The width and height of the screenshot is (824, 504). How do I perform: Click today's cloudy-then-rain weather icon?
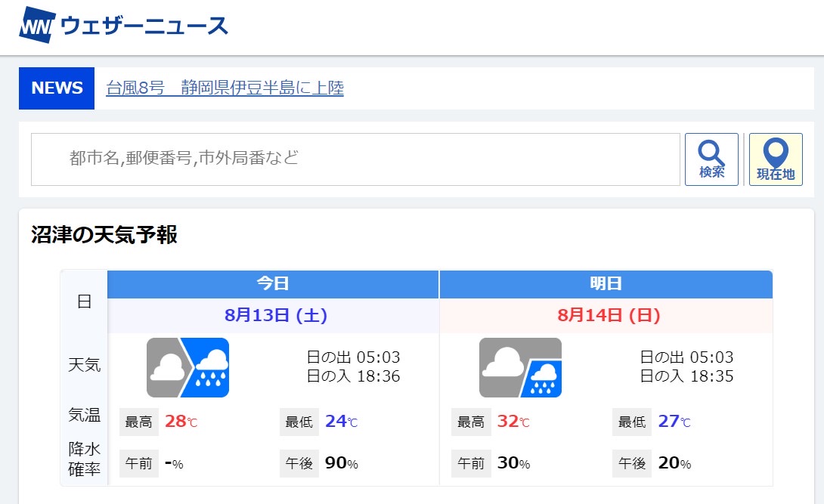tap(187, 367)
